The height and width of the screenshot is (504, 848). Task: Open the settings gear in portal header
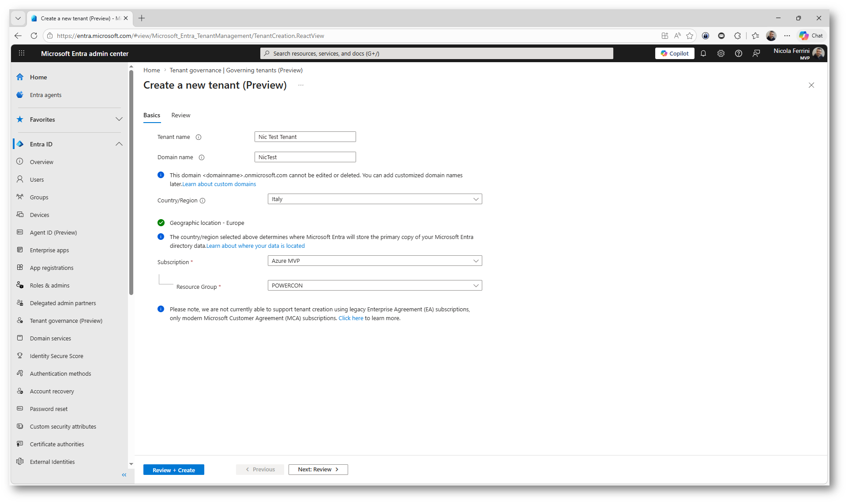(x=721, y=53)
